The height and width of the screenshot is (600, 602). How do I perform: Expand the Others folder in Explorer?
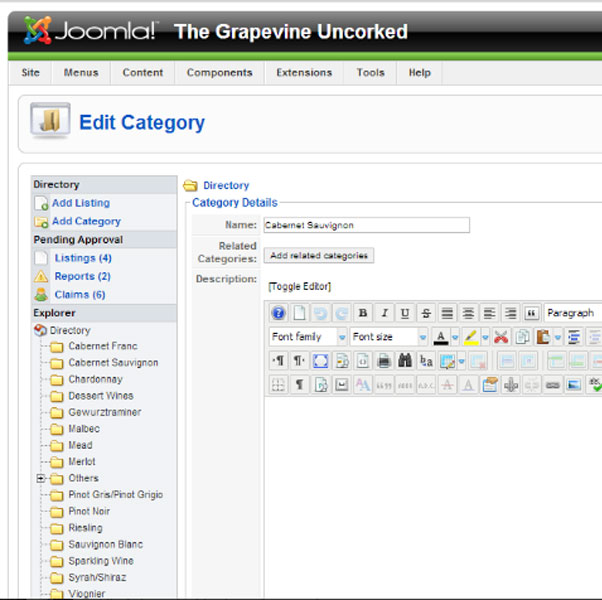pyautogui.click(x=42, y=479)
